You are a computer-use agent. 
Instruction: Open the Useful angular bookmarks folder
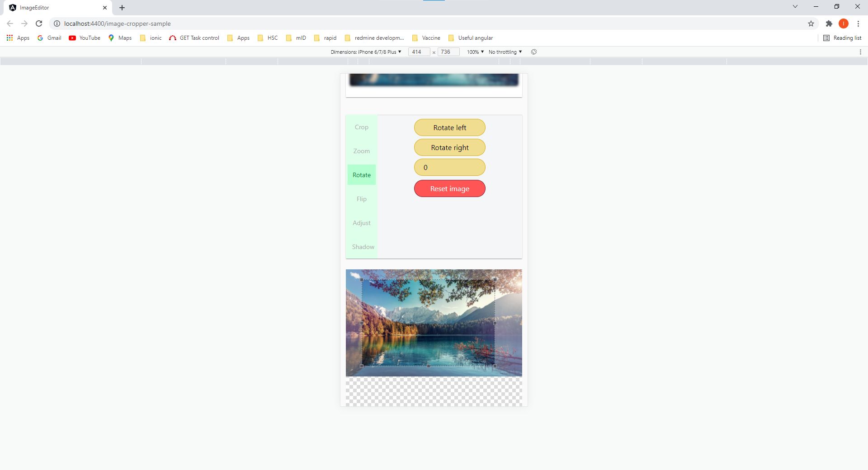tap(471, 38)
